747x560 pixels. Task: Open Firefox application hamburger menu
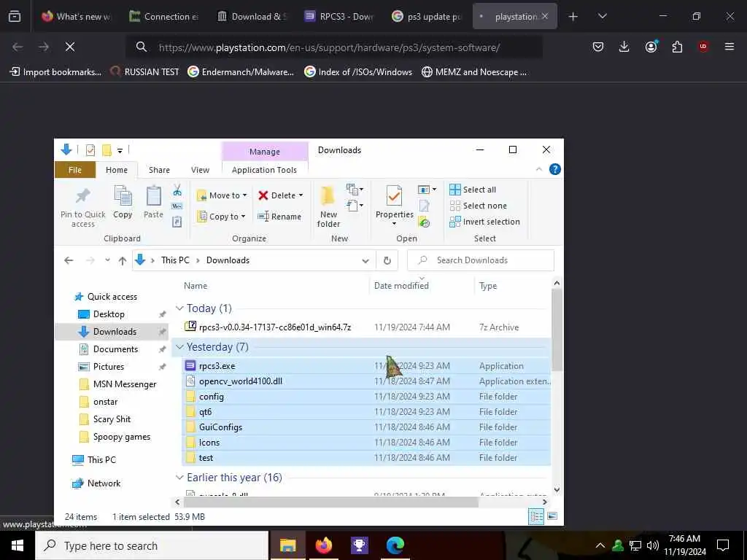coord(729,47)
